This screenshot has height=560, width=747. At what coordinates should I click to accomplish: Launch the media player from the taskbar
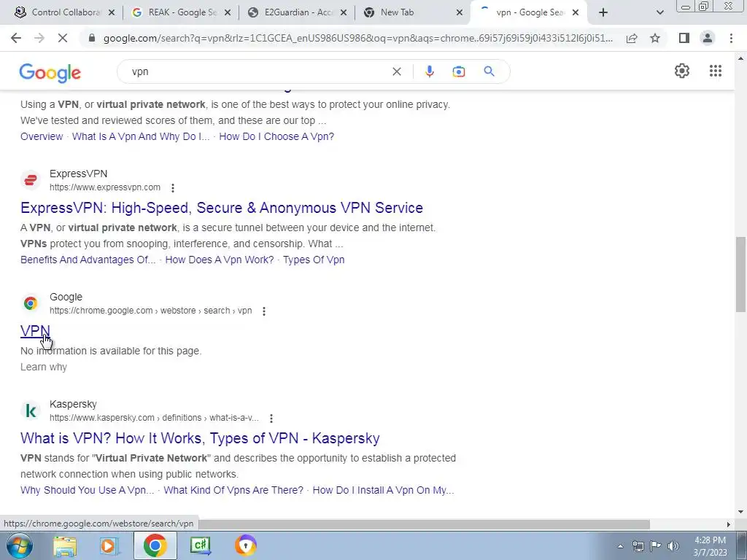coord(109,545)
